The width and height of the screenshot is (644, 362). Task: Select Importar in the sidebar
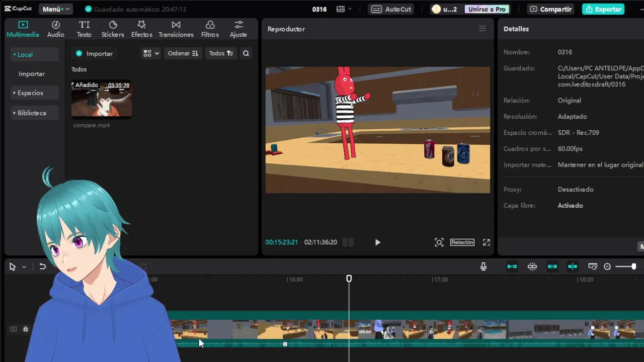[32, 74]
